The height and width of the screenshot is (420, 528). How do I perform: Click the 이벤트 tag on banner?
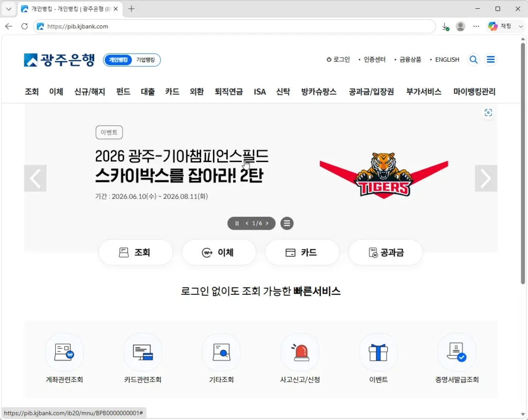[x=109, y=132]
